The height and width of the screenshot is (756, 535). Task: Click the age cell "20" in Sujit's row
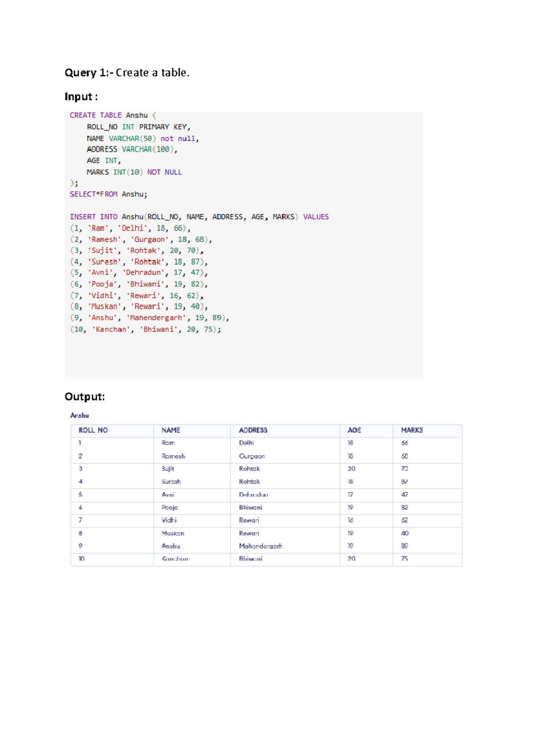tap(351, 469)
